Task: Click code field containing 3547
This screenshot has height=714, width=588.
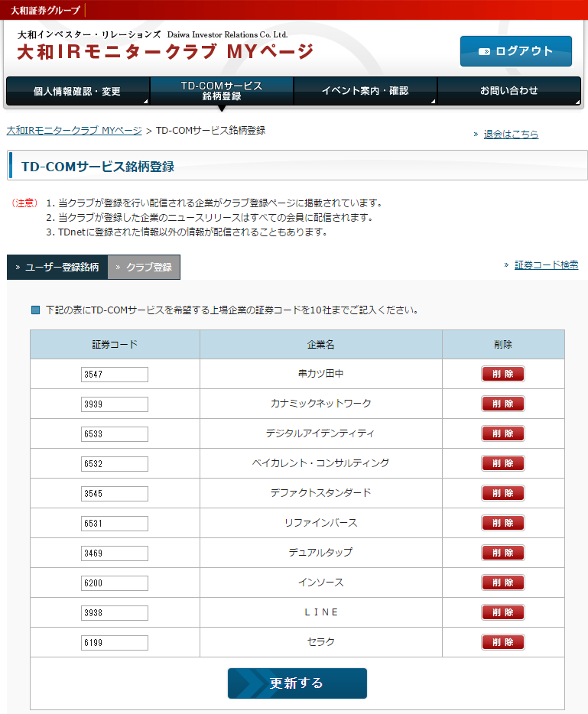Action: [x=115, y=375]
